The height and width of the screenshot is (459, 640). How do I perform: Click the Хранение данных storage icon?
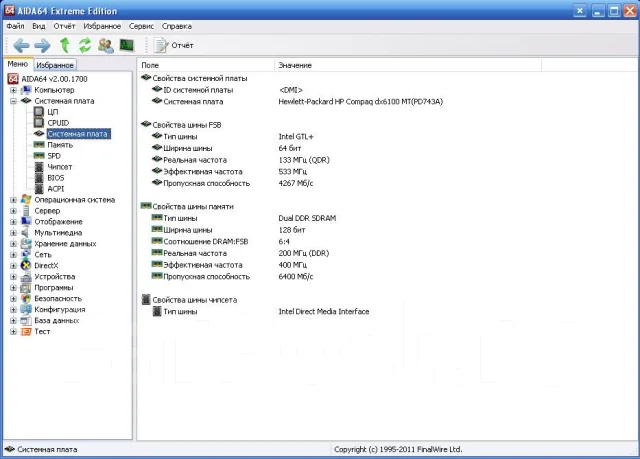[26, 244]
